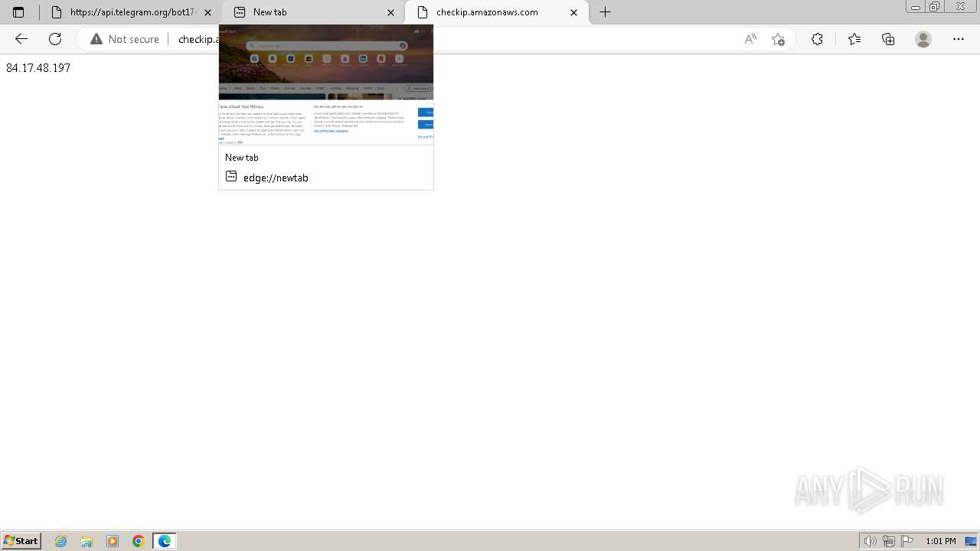The width and height of the screenshot is (980, 551).
Task: Switch to the api.telegram.org tab
Action: pyautogui.click(x=130, y=12)
